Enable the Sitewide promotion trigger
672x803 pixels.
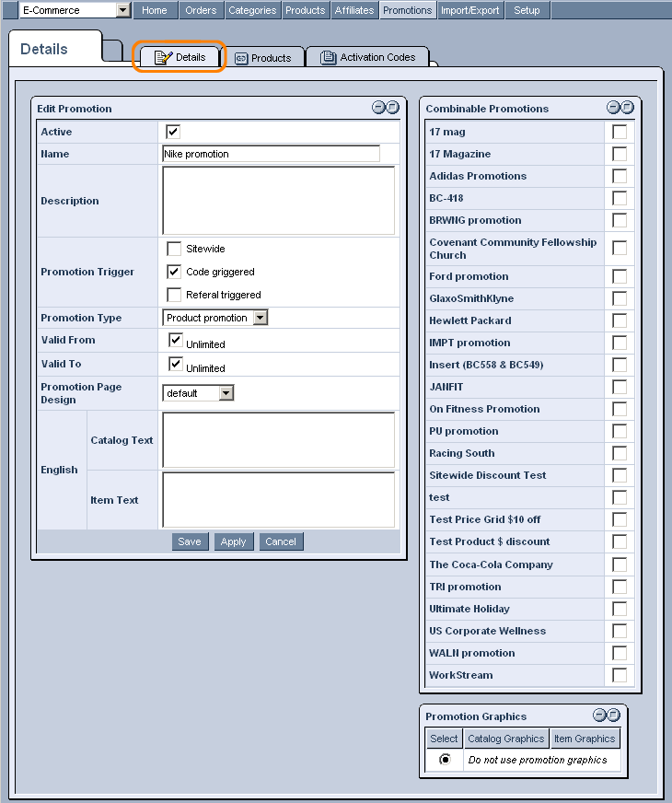(174, 249)
